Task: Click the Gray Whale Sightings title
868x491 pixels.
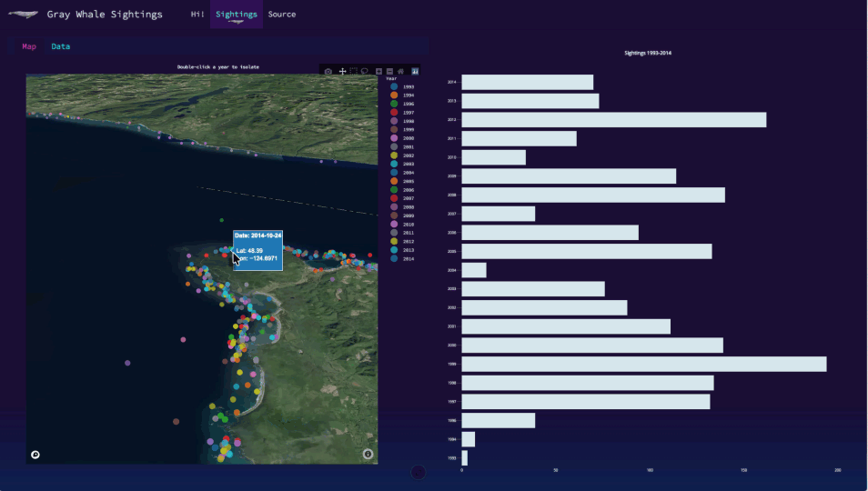Action: [105, 15]
